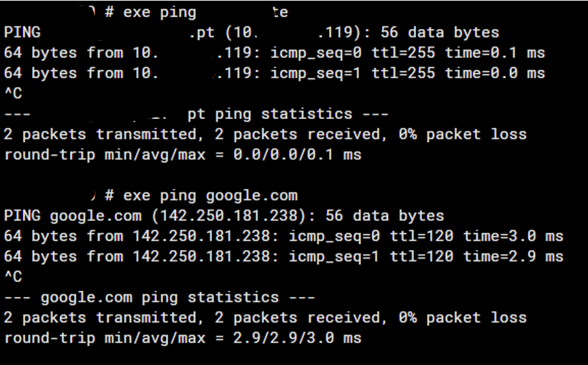Click 'icmp_seq=0' in the 142.250.181.238 reply
The image size is (588, 365).
(x=334, y=237)
